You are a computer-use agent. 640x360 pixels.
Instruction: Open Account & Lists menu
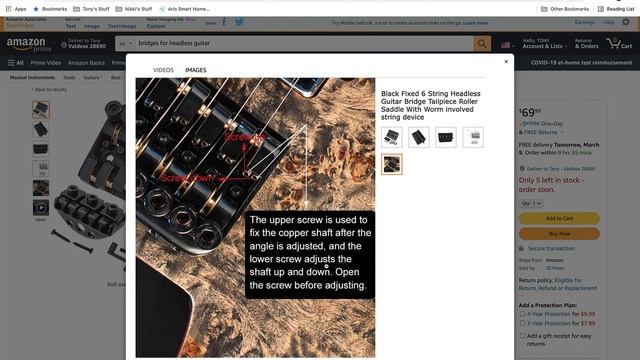click(544, 43)
